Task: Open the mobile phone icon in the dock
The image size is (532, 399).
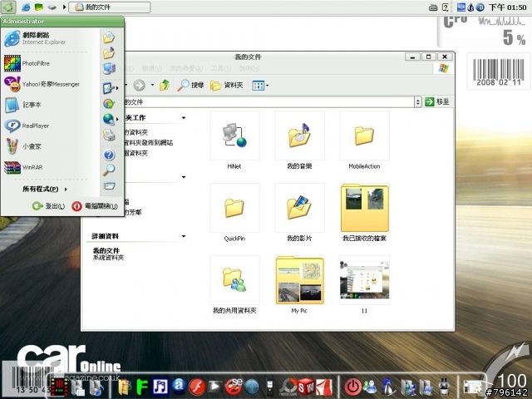Action: pos(269,387)
